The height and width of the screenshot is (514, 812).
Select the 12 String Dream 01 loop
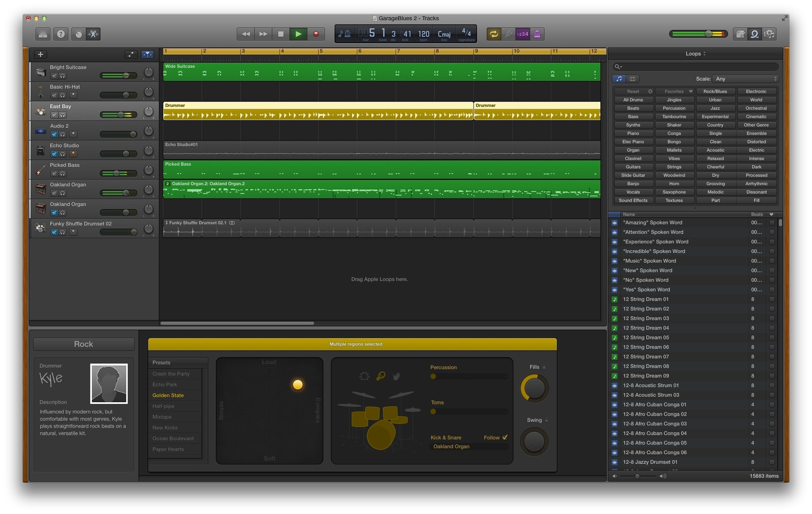pyautogui.click(x=646, y=299)
